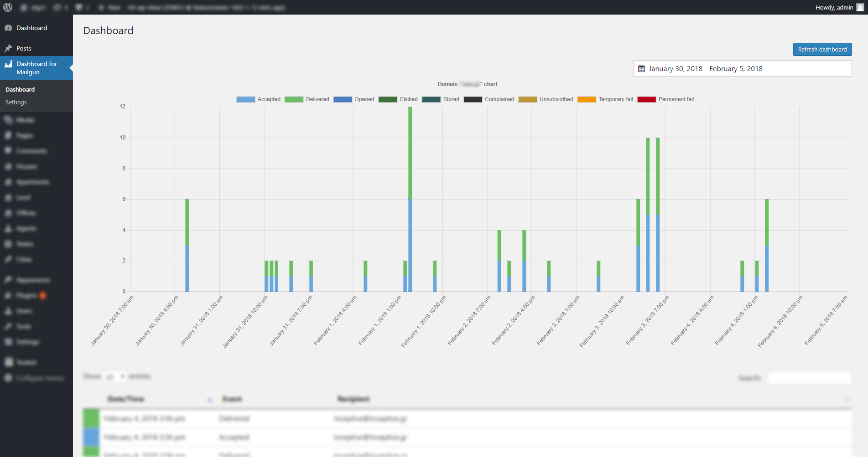Open the Settings submenu under Mailgun
The height and width of the screenshot is (457, 868).
point(16,103)
